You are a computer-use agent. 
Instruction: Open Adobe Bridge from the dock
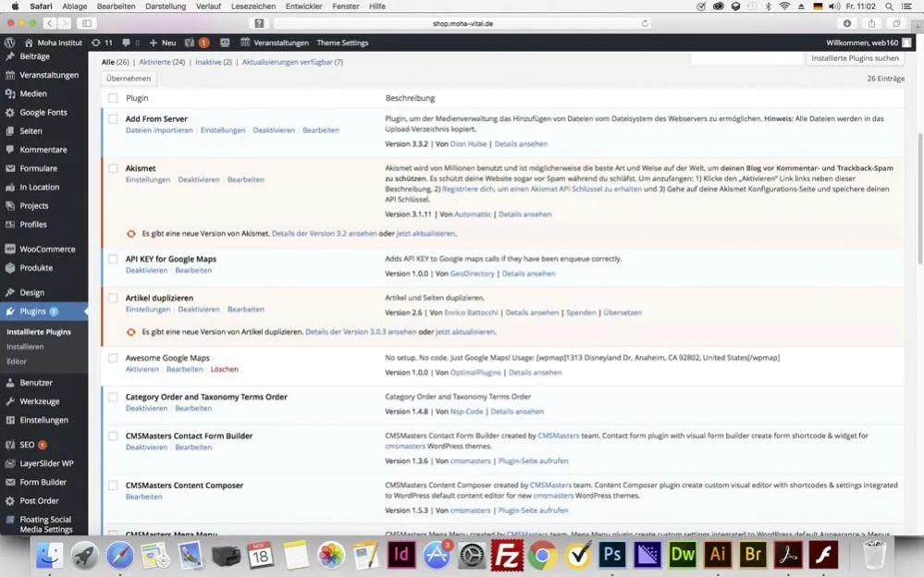[x=753, y=555]
